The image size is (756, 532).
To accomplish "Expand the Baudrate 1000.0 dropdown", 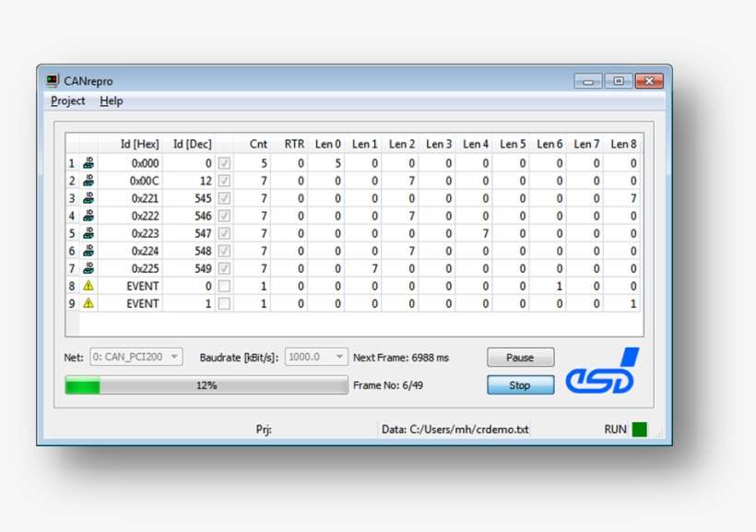I will pos(315,357).
